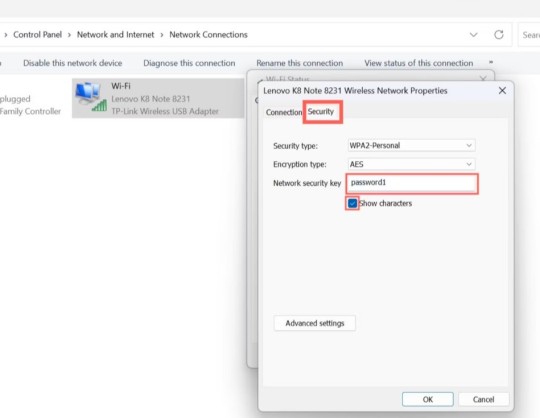Image resolution: width=540 pixels, height=418 pixels.
Task: Go to Control Panel in breadcrumb
Action: coord(38,34)
